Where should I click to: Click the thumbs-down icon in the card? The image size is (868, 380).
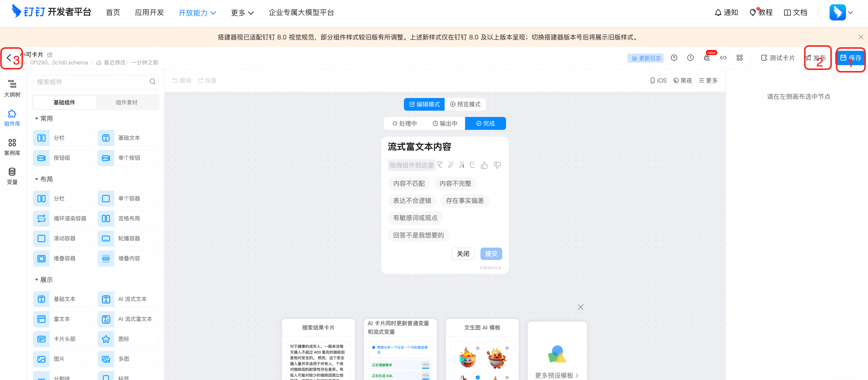click(x=497, y=165)
